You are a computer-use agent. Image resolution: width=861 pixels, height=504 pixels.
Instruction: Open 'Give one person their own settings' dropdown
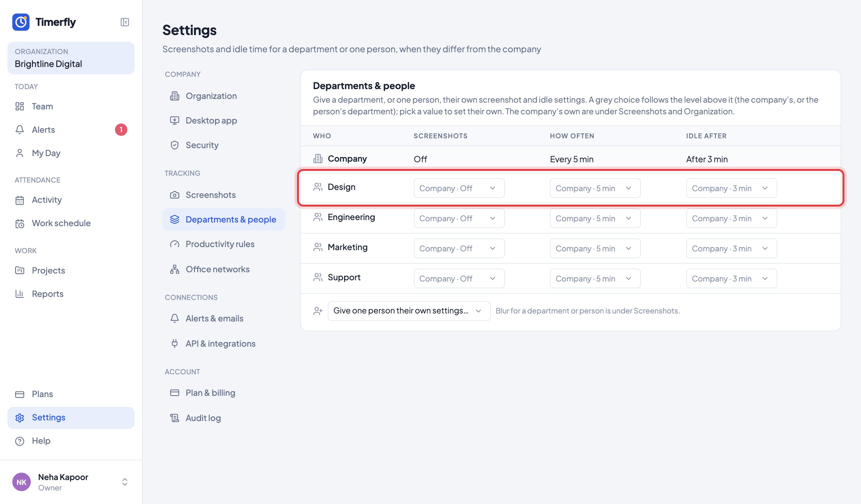[x=409, y=311]
